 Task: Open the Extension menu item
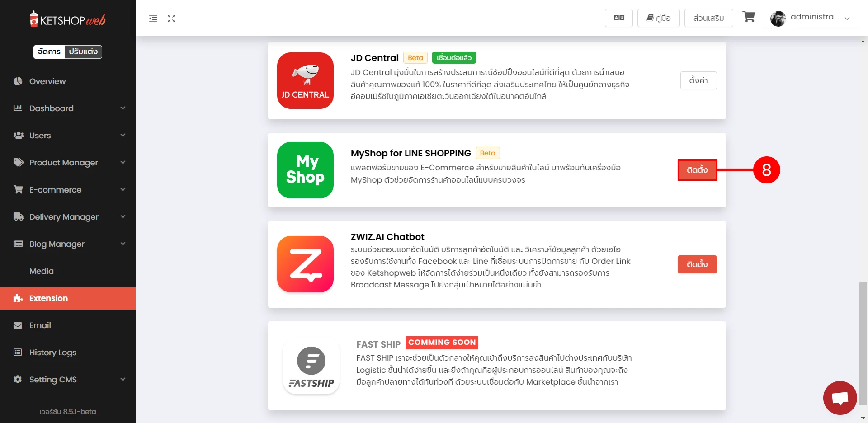68,298
